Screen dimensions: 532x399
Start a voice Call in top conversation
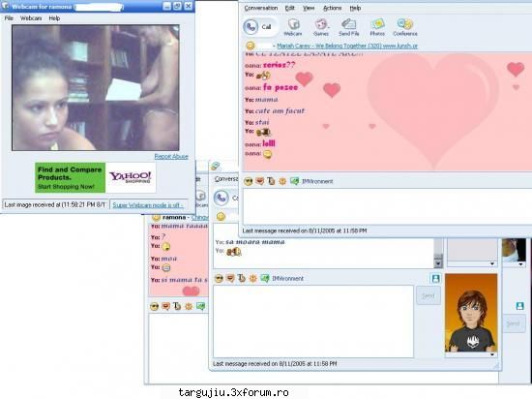tap(260, 27)
